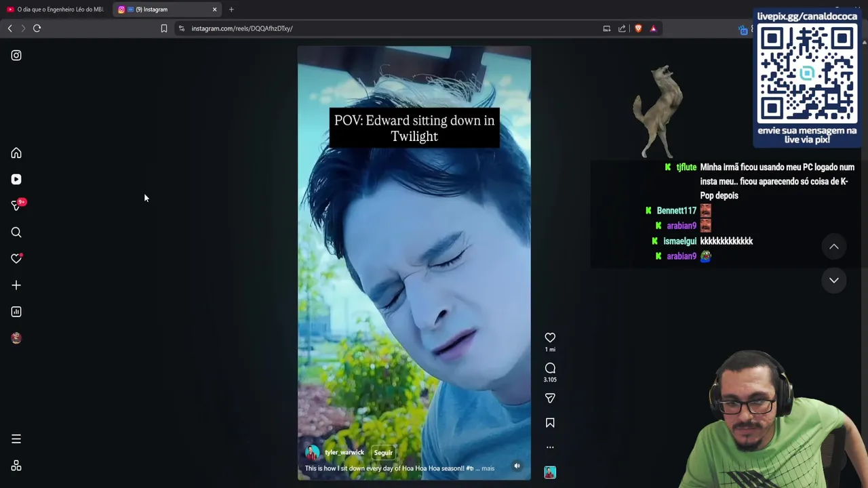Create new post with plus icon
This screenshot has width=868, height=488.
point(16,285)
